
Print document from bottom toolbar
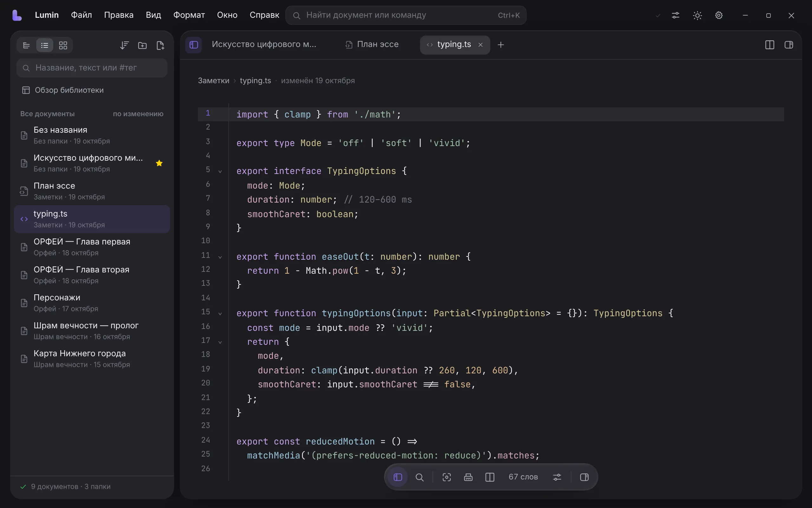[x=468, y=477]
